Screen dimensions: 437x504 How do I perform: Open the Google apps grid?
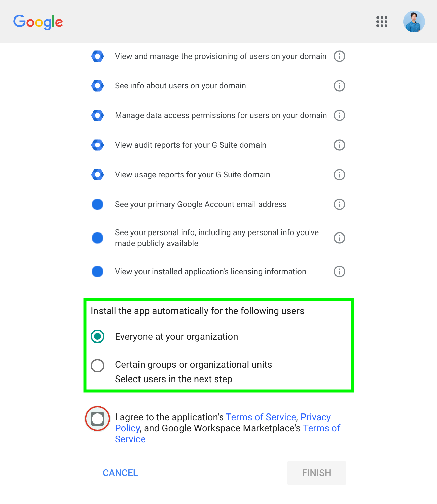(382, 22)
